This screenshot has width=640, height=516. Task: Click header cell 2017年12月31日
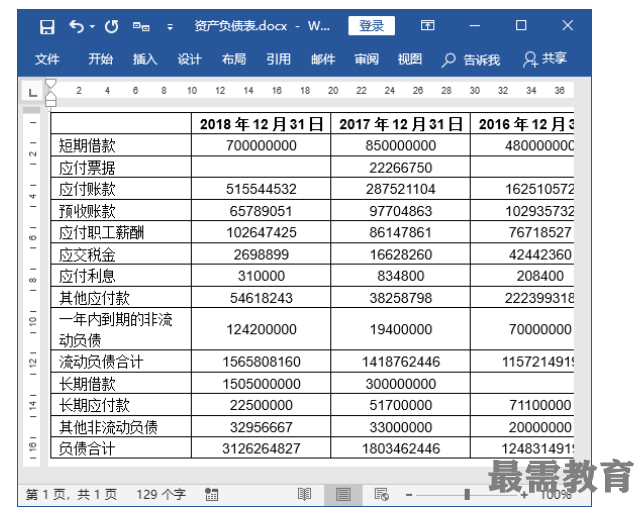point(401,124)
